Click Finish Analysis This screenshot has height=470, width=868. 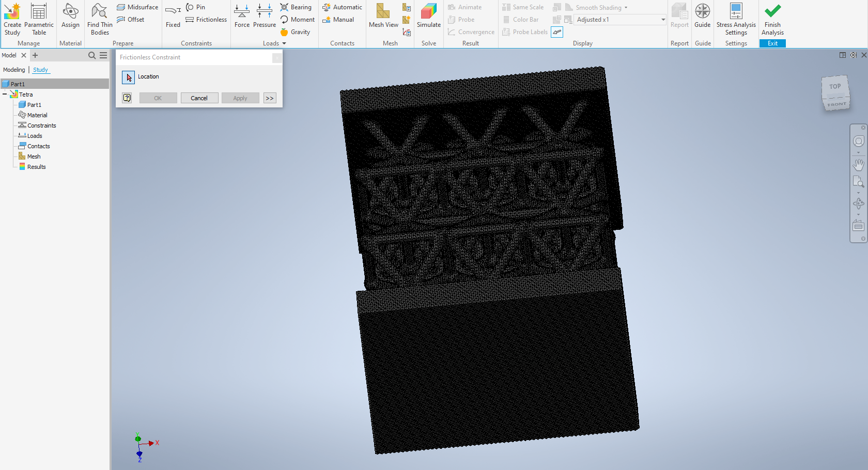pyautogui.click(x=772, y=20)
